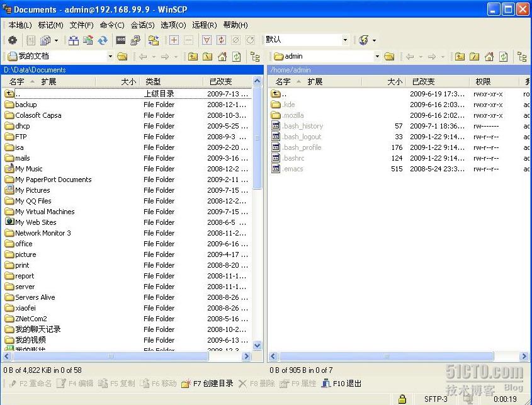Toggle the local directory tree icon

(x=255, y=56)
